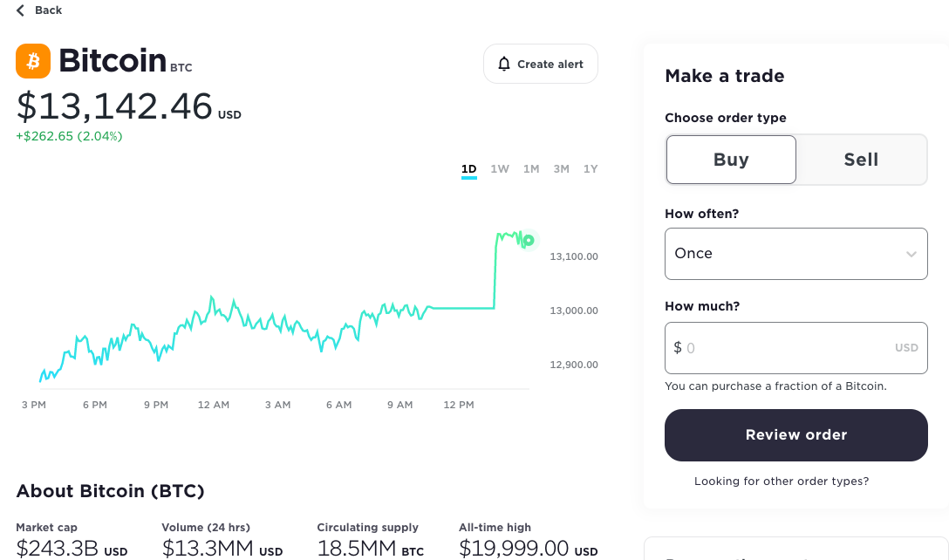Click the 13,100.00 chart axis label
The width and height of the screenshot is (949, 560).
tap(574, 256)
